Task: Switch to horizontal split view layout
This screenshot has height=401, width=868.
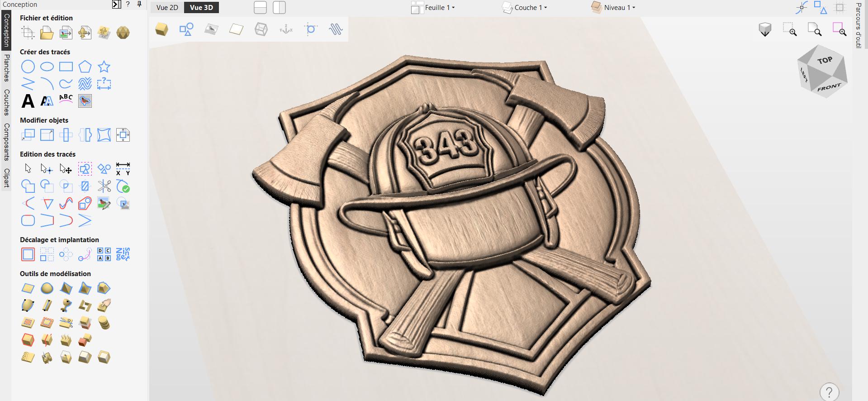Action: pyautogui.click(x=260, y=8)
